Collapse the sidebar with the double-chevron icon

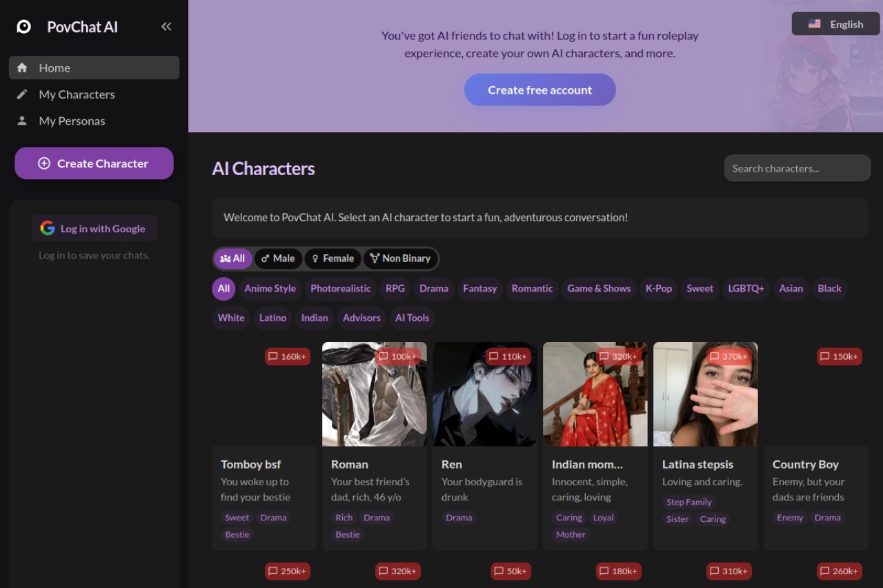pos(166,26)
